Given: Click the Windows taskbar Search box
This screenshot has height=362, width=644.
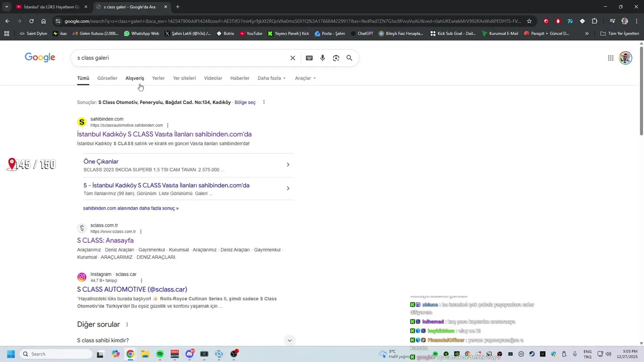Looking at the screenshot, I should click(x=56, y=354).
